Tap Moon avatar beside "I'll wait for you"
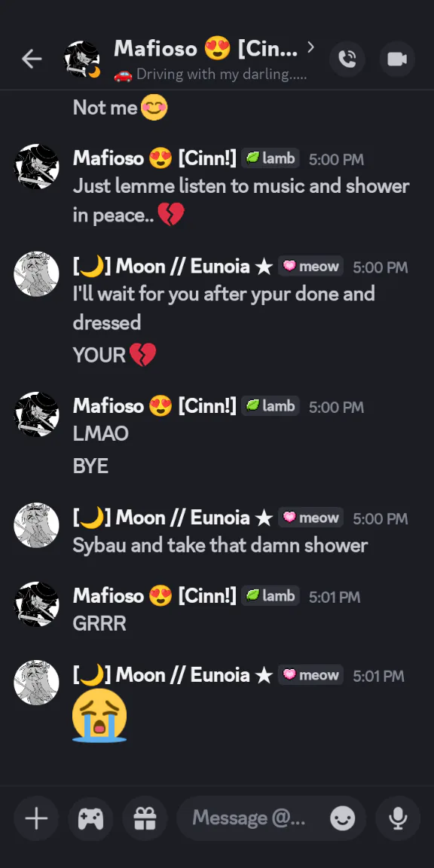The width and height of the screenshot is (434, 868). pos(36,274)
